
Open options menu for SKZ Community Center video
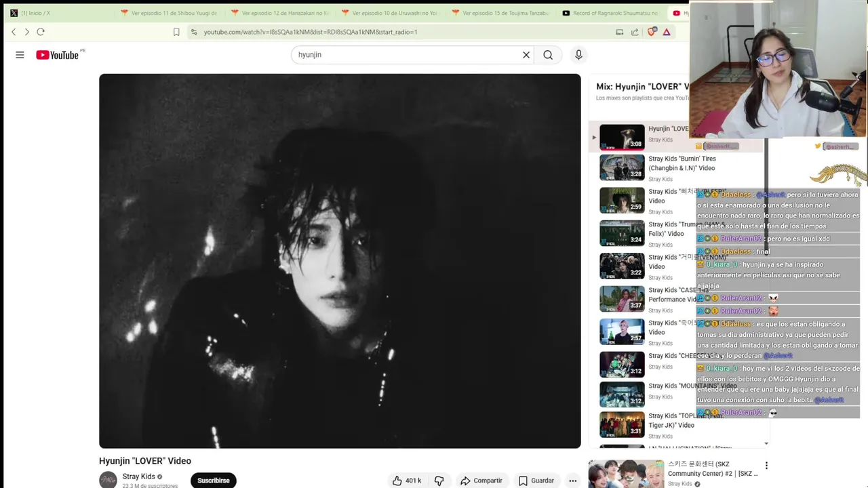(766, 466)
